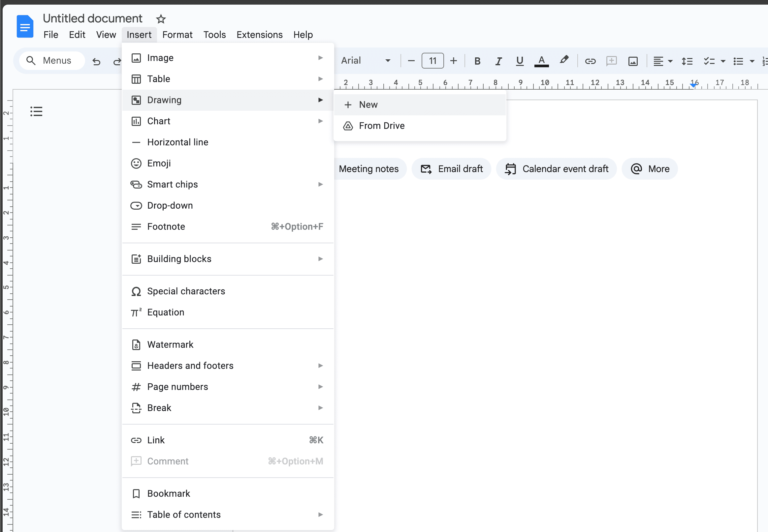Click the More chip

point(650,169)
